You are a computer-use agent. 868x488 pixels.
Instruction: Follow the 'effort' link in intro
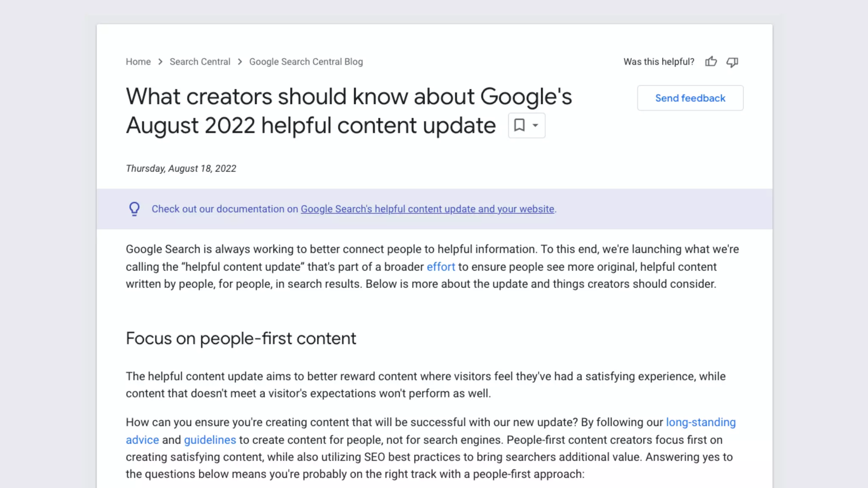point(440,267)
